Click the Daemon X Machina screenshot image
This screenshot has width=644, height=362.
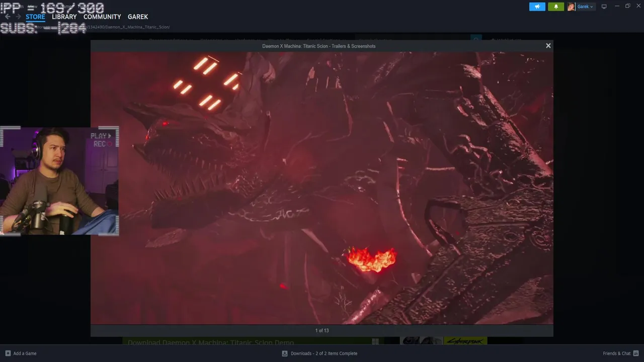[x=321, y=188]
